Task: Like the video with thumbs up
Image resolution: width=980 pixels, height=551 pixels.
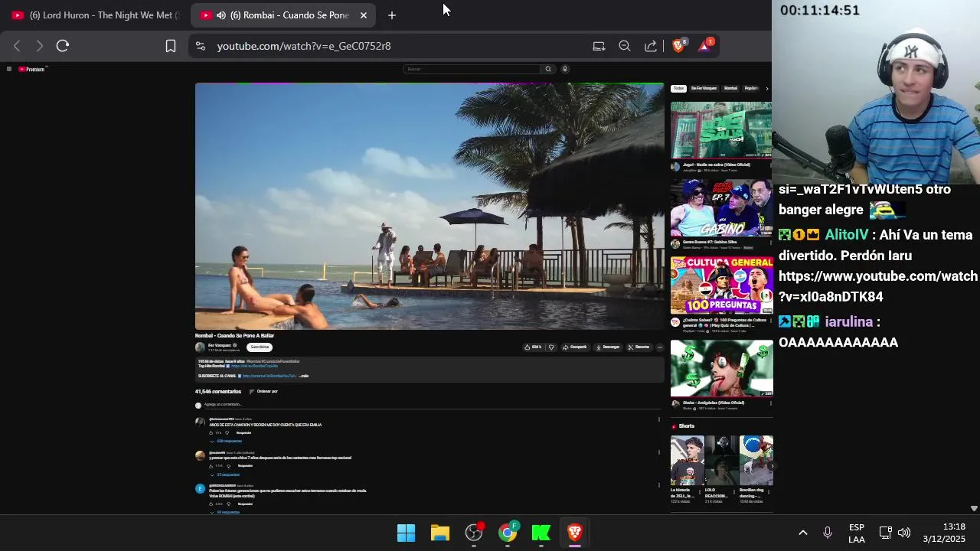Action: (533, 347)
